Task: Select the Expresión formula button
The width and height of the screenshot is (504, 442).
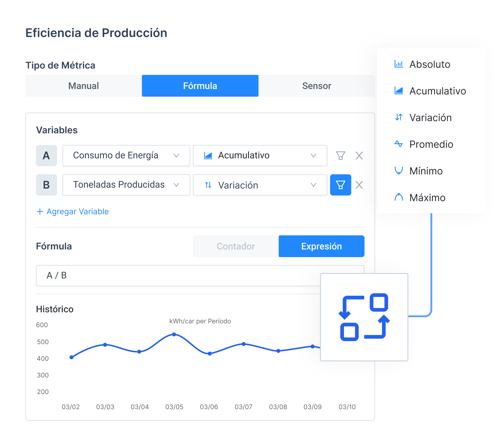Action: 321,246
